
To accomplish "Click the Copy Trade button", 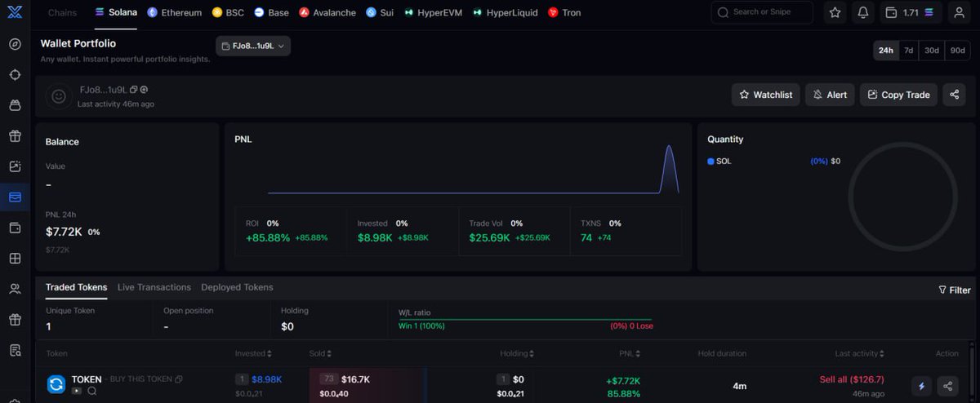I will pyautogui.click(x=898, y=95).
